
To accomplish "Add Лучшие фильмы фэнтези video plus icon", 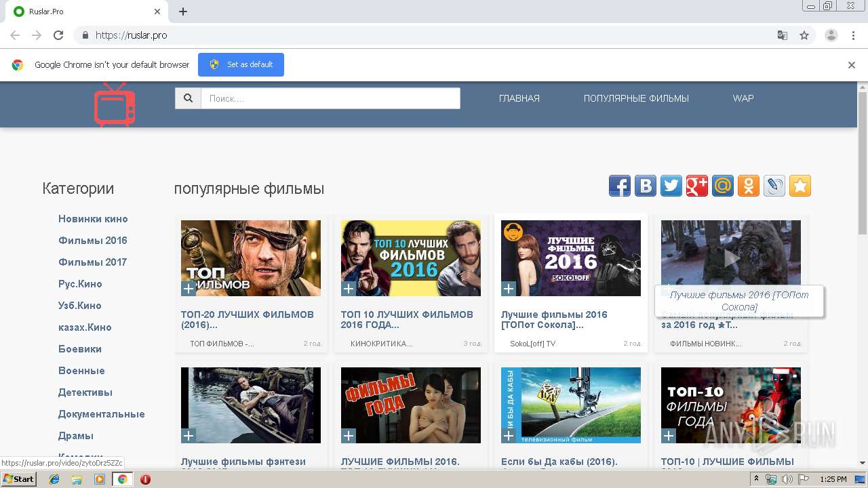I will tap(189, 436).
